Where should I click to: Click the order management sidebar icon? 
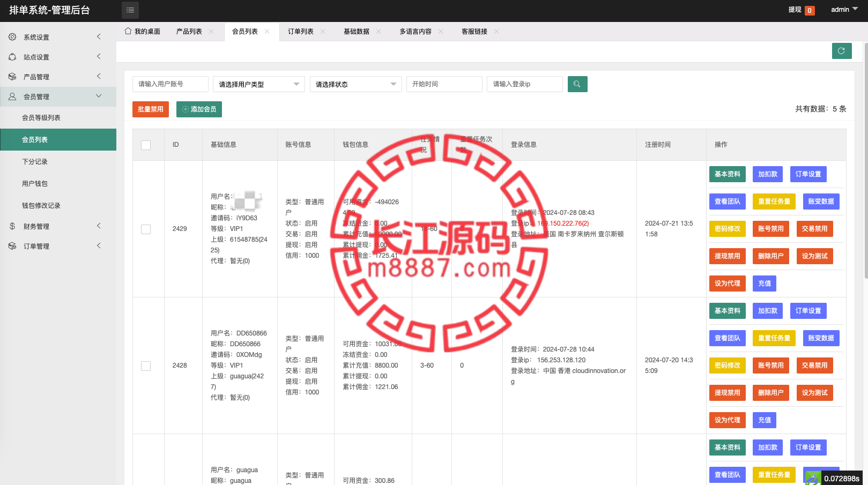12,246
